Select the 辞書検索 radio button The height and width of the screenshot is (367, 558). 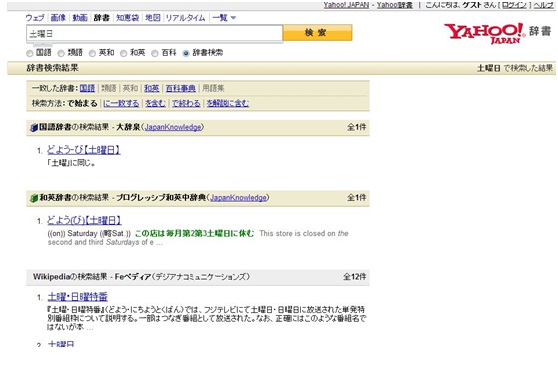pyautogui.click(x=186, y=53)
